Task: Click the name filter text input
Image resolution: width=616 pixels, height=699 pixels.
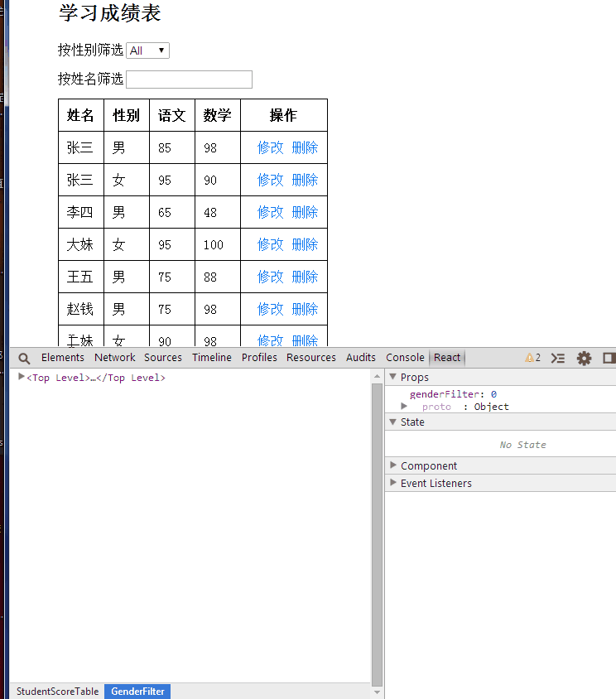Action: coord(189,80)
